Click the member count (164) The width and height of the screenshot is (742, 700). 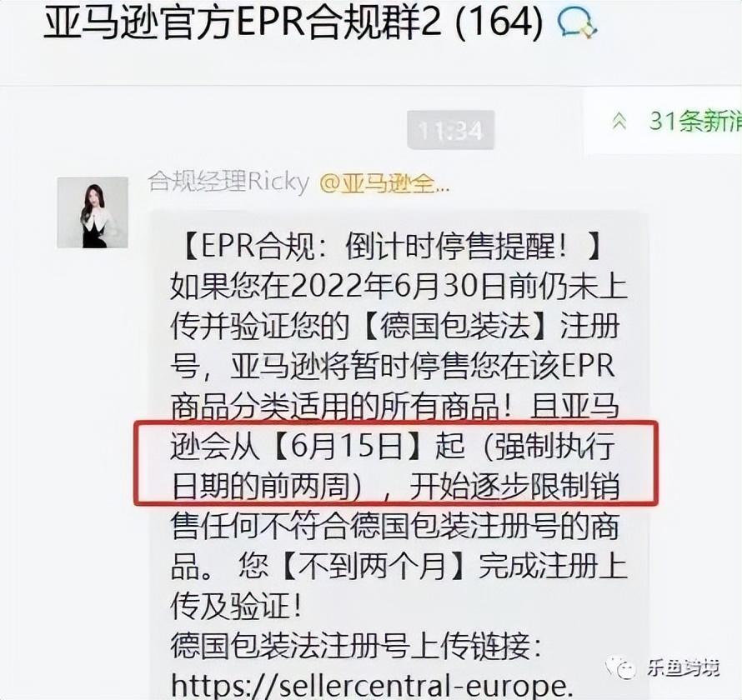[499, 23]
